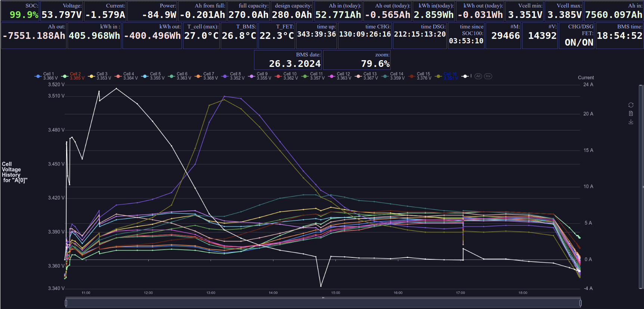This screenshot has height=309, width=644.
Task: Click the 'Current' right axis label
Action: point(586,77)
